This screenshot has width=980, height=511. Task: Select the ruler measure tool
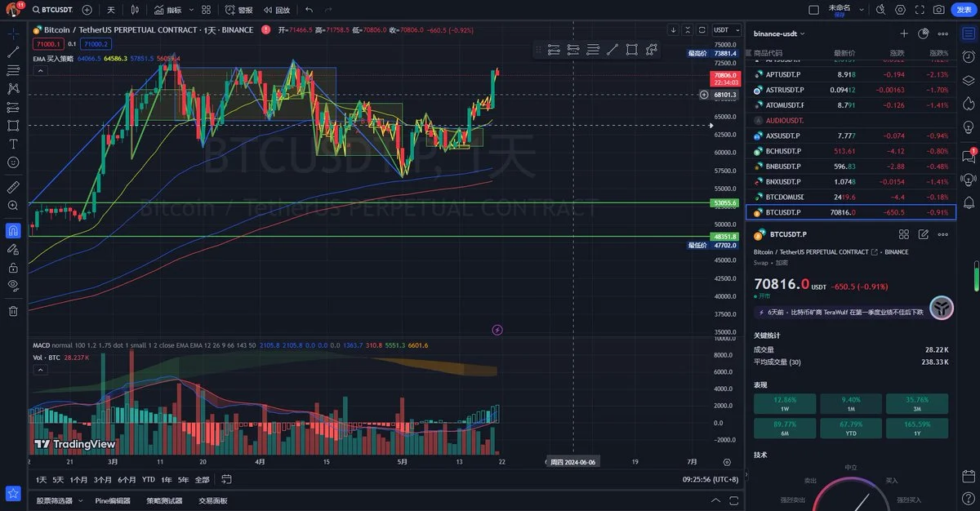click(13, 186)
